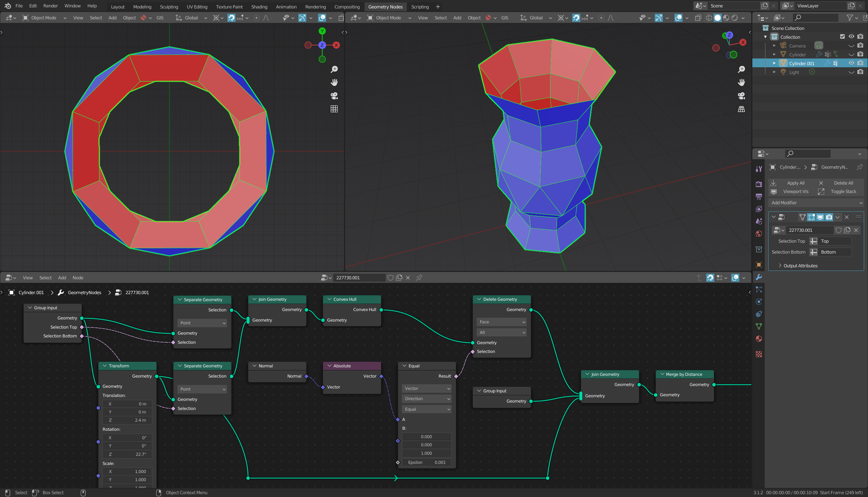Open the Physics properties tab

[x=759, y=302]
